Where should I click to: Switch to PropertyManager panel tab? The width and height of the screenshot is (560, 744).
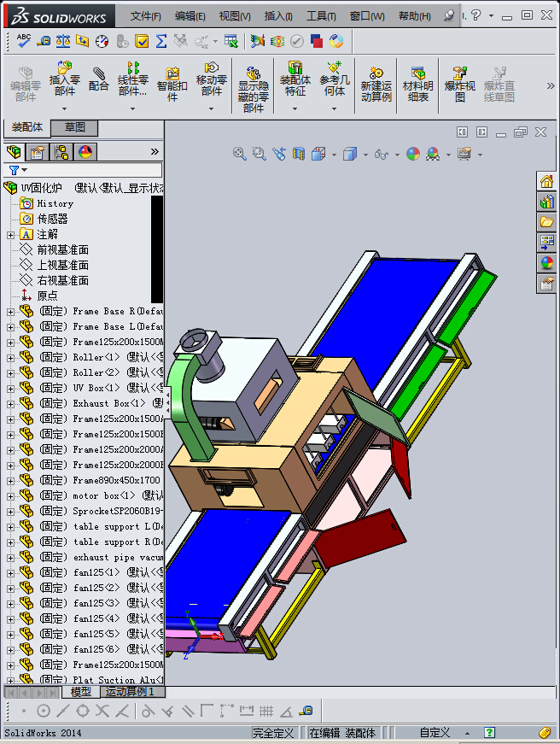point(38,152)
